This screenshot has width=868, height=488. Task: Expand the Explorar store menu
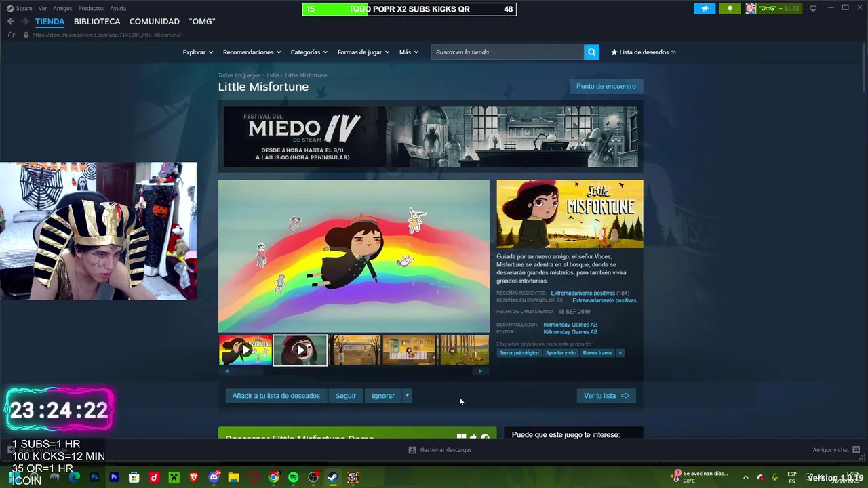pyautogui.click(x=197, y=52)
